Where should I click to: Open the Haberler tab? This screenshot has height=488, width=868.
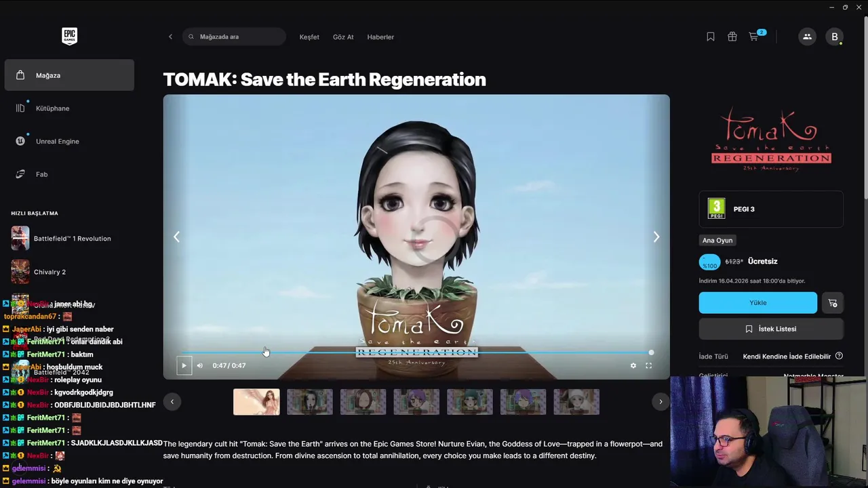point(380,37)
